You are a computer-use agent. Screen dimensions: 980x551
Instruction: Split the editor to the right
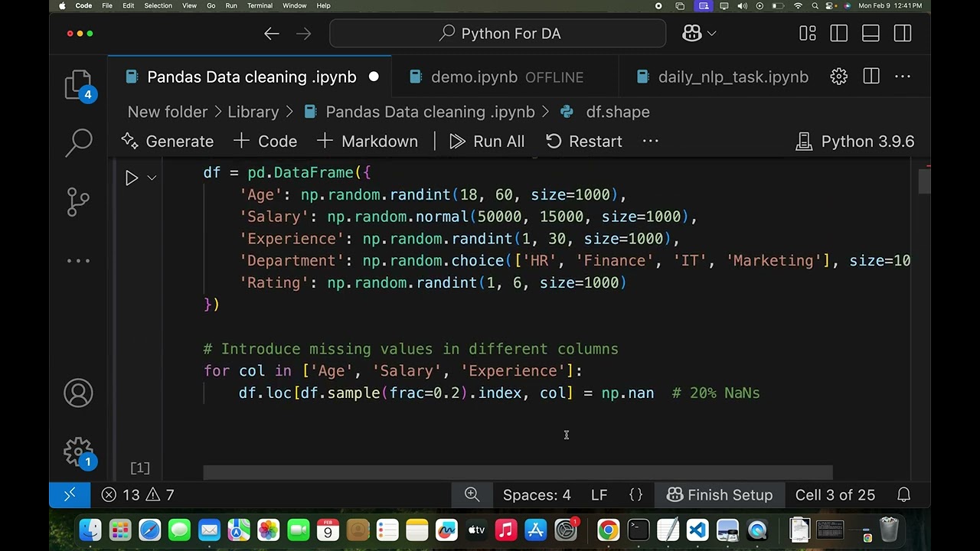point(871,77)
